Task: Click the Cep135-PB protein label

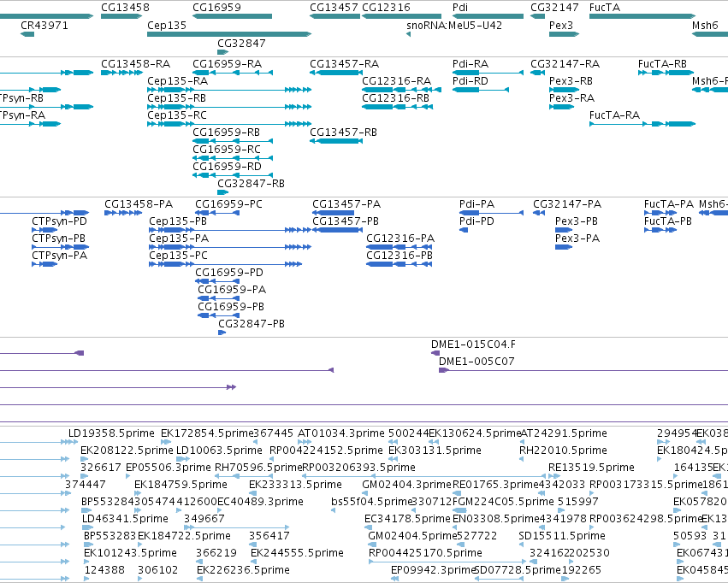Action: (x=178, y=221)
